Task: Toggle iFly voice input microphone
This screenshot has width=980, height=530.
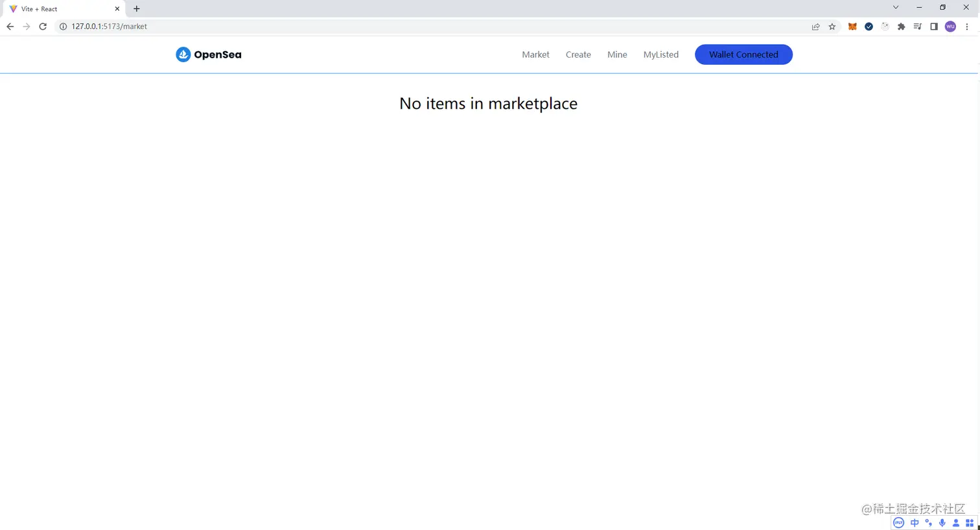Action: click(942, 523)
